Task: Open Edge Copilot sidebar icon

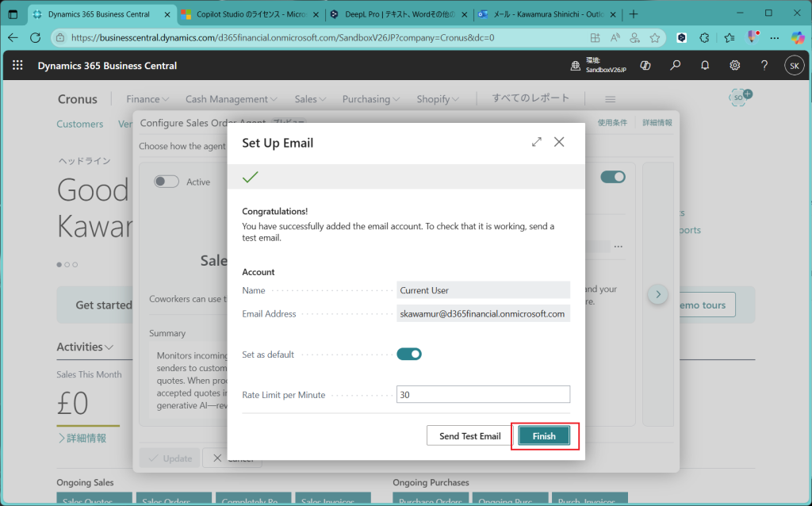Action: pyautogui.click(x=798, y=37)
